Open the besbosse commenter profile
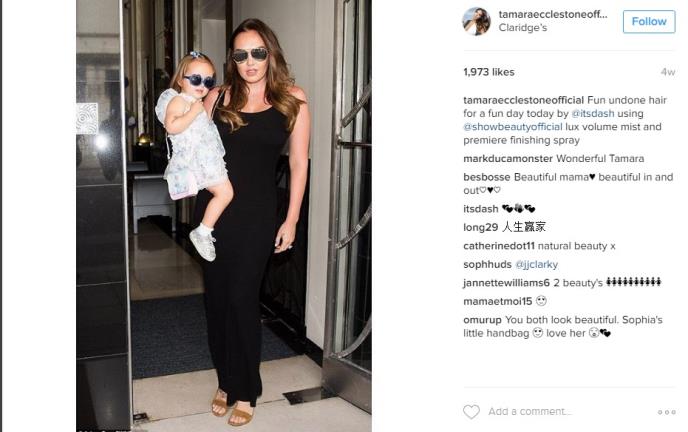The height and width of the screenshot is (432, 688). pyautogui.click(x=487, y=177)
